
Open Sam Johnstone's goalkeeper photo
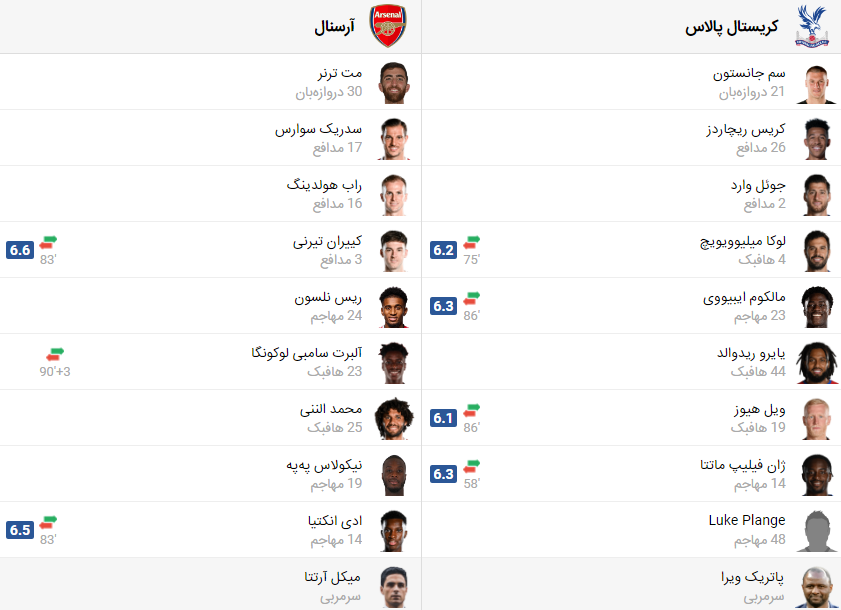click(817, 83)
